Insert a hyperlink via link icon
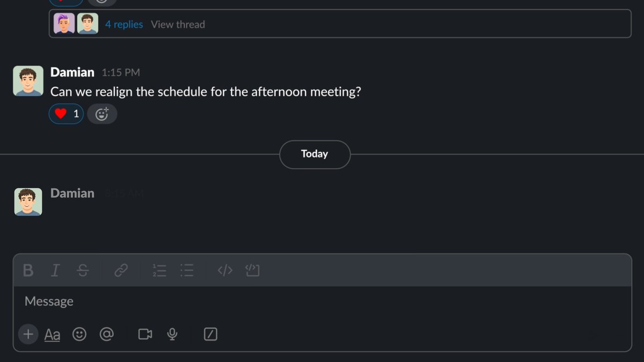Screen dimensions: 644x362 pyautogui.click(x=121, y=271)
